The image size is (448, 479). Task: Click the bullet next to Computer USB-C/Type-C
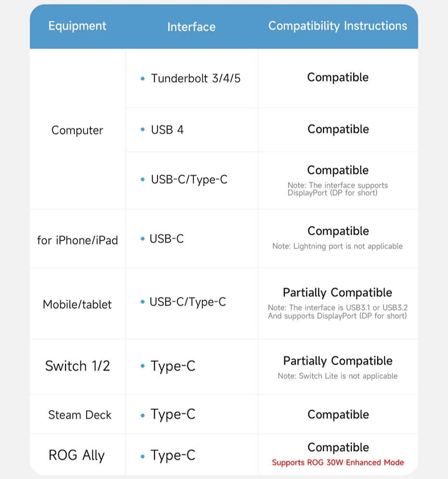143,179
